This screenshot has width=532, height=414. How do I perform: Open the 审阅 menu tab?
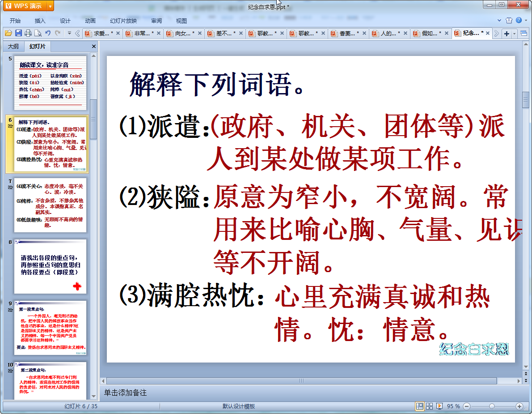[156, 21]
